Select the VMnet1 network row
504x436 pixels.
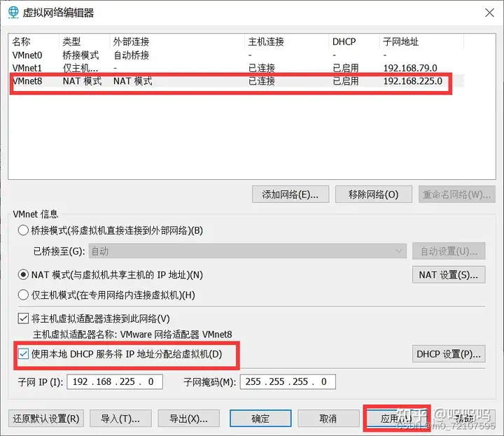pyautogui.click(x=238, y=68)
